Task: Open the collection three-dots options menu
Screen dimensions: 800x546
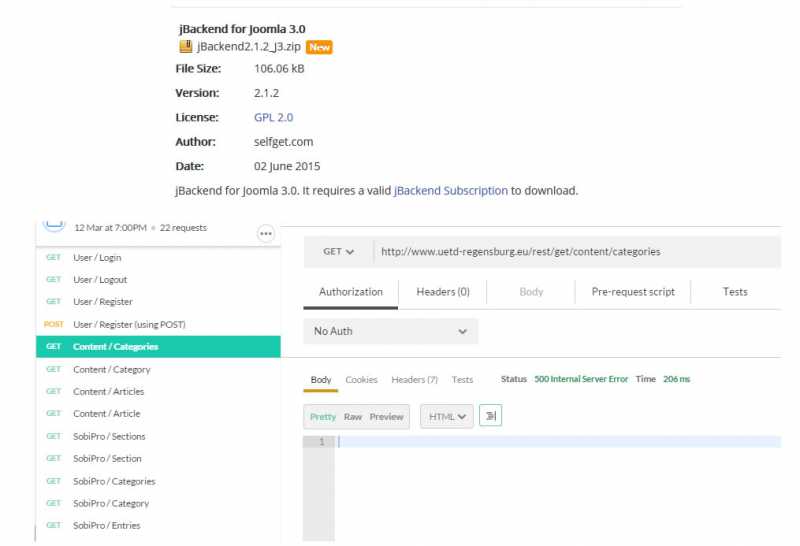Action: [266, 234]
